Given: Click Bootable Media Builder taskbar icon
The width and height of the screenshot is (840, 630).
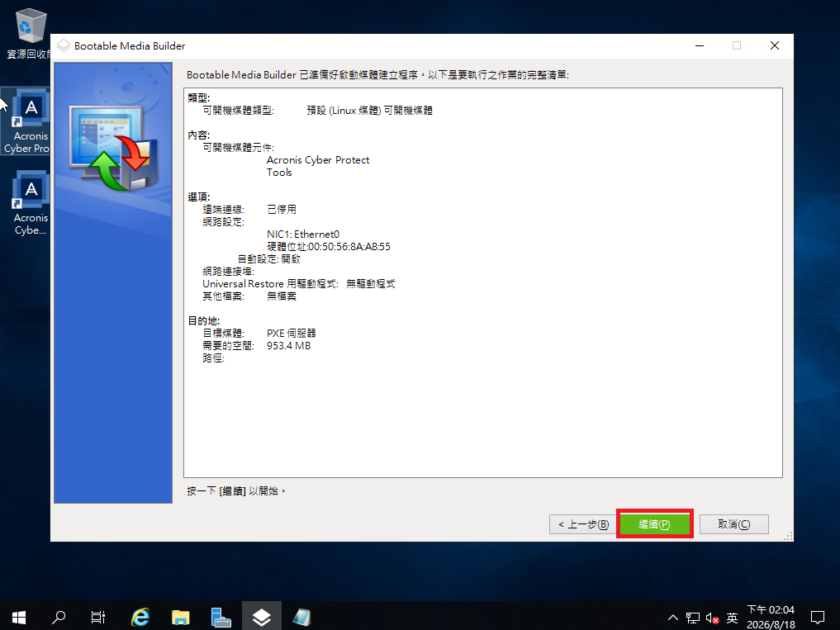Looking at the screenshot, I should click(x=262, y=617).
